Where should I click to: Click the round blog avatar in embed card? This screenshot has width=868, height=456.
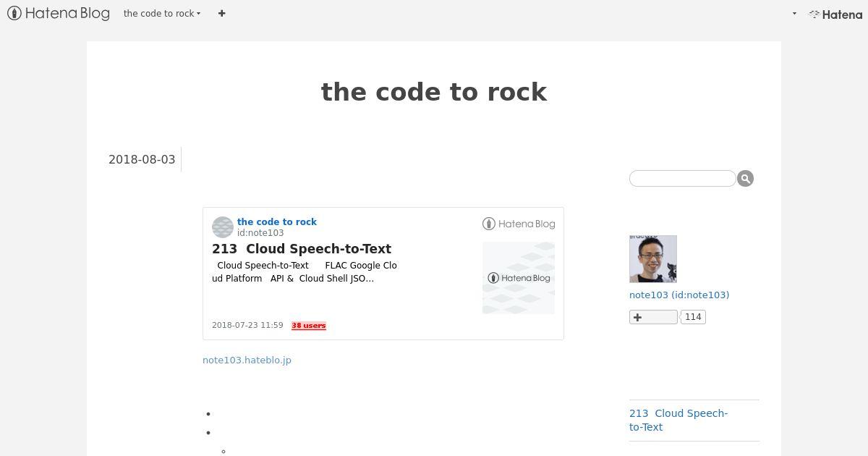click(223, 227)
